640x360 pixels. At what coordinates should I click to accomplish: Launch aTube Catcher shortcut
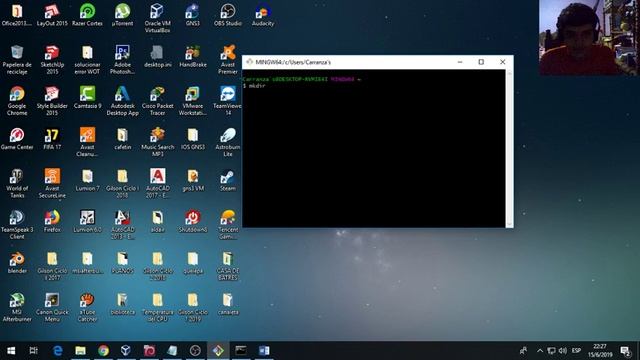pos(87,307)
